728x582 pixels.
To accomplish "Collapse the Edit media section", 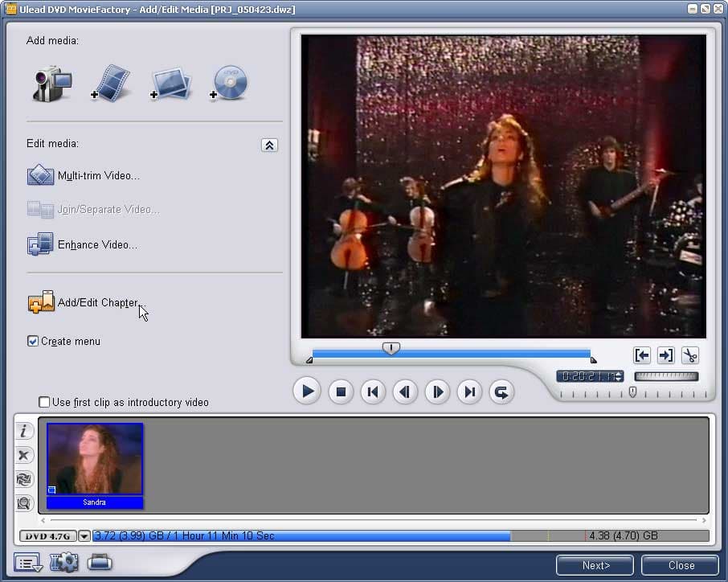I will (269, 145).
